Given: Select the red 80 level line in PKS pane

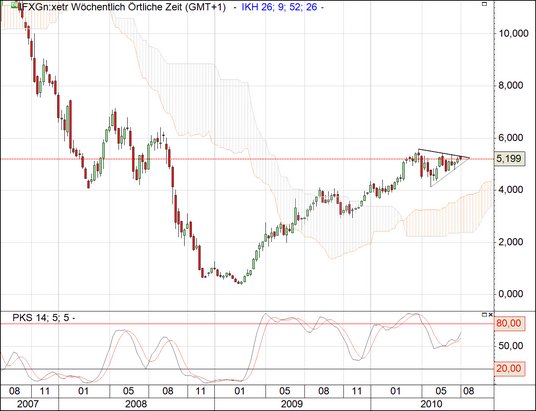Looking at the screenshot, I should pos(247,323).
